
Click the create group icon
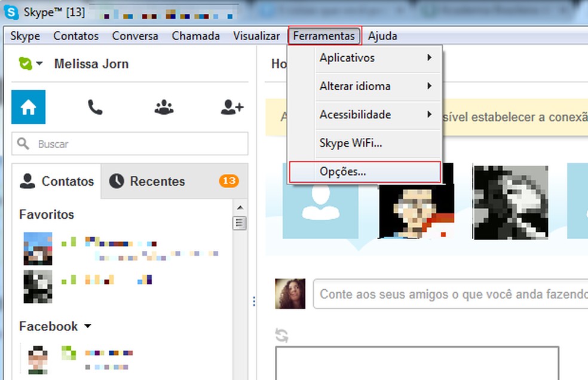coord(164,108)
